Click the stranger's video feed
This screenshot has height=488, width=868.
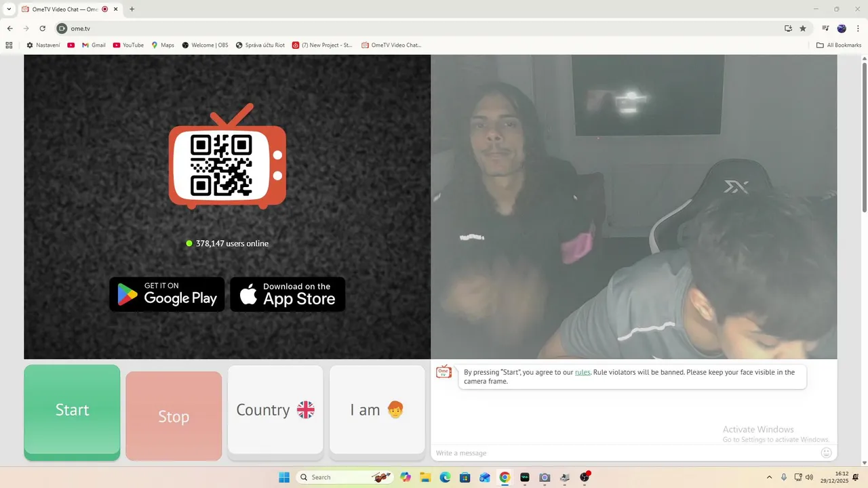pos(634,207)
